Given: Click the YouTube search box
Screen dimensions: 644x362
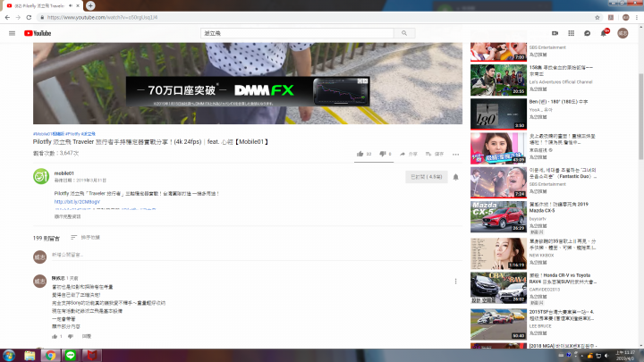Looking at the screenshot, I should [x=297, y=33].
